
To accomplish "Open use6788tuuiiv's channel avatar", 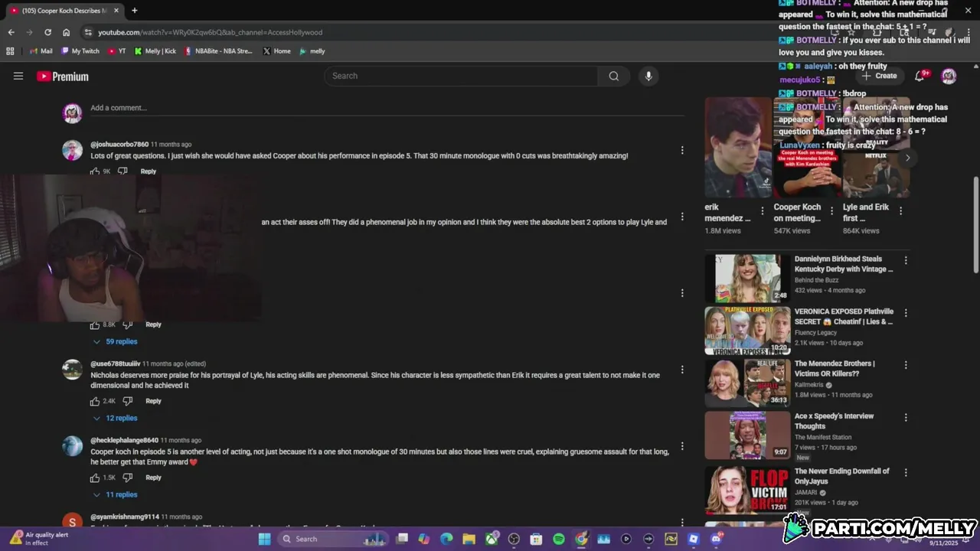I will coord(72,370).
